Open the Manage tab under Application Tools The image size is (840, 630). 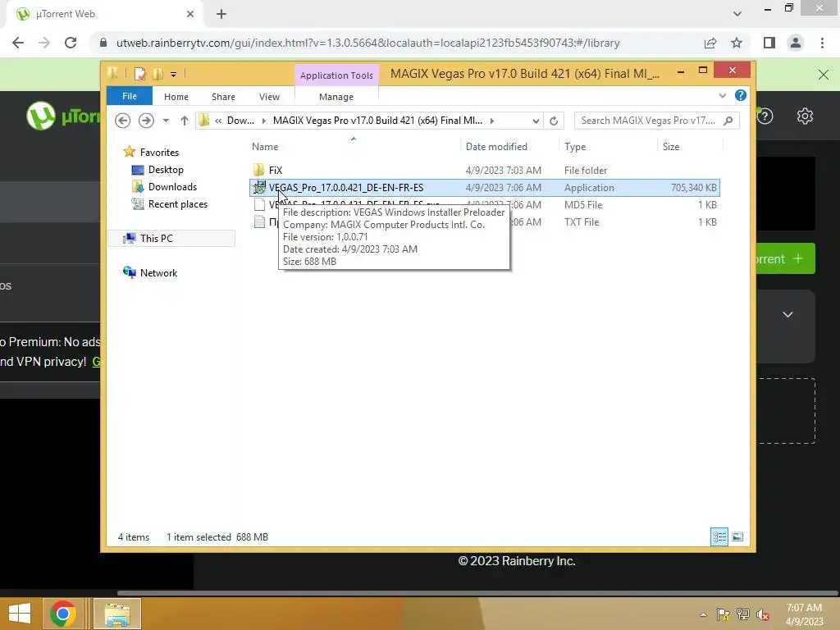(336, 97)
